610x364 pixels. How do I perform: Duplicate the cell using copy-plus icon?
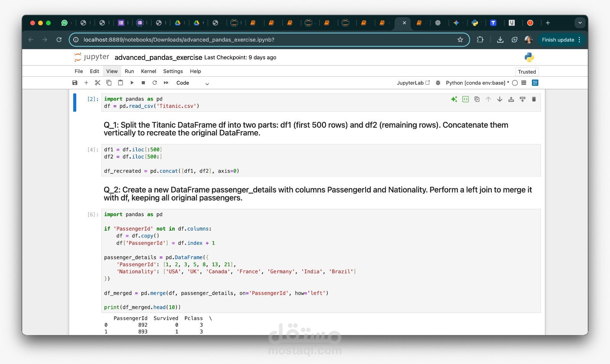tap(477, 99)
